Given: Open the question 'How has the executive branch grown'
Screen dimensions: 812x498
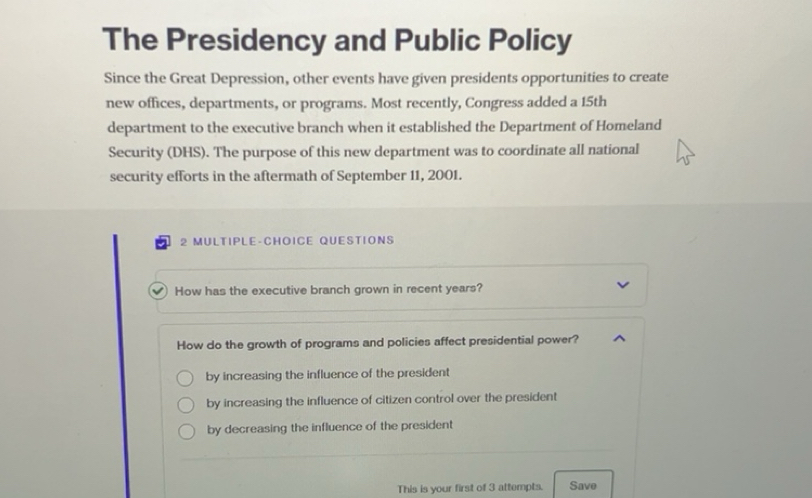Looking at the screenshot, I should [x=328, y=290].
